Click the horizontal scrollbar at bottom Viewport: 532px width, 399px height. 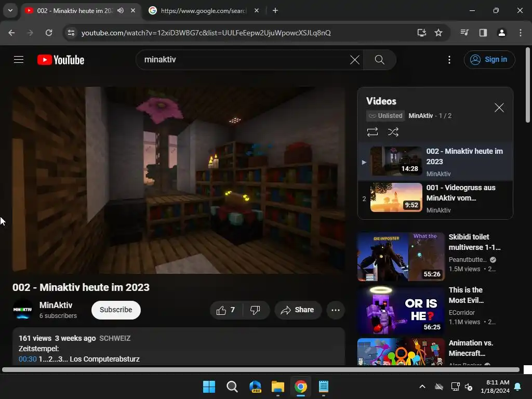pyautogui.click(x=261, y=369)
